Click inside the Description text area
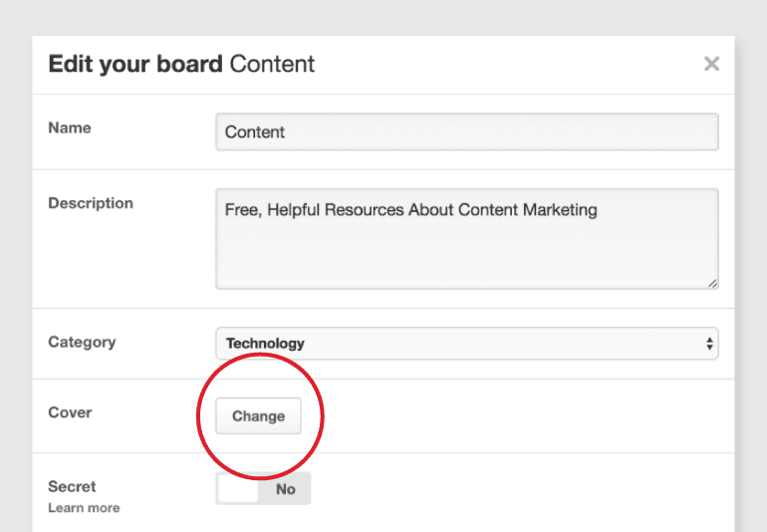Viewport: 767px width, 532px height. [x=466, y=239]
